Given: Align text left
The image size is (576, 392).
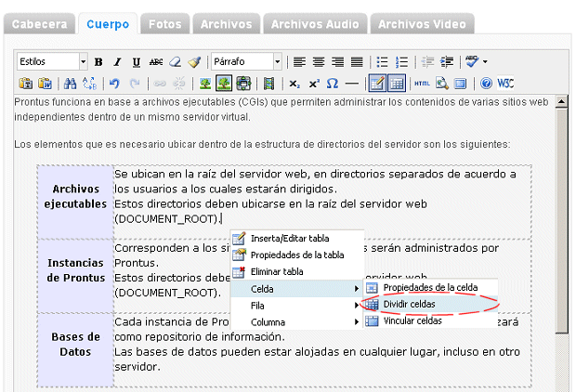Looking at the screenshot, I should [299, 62].
